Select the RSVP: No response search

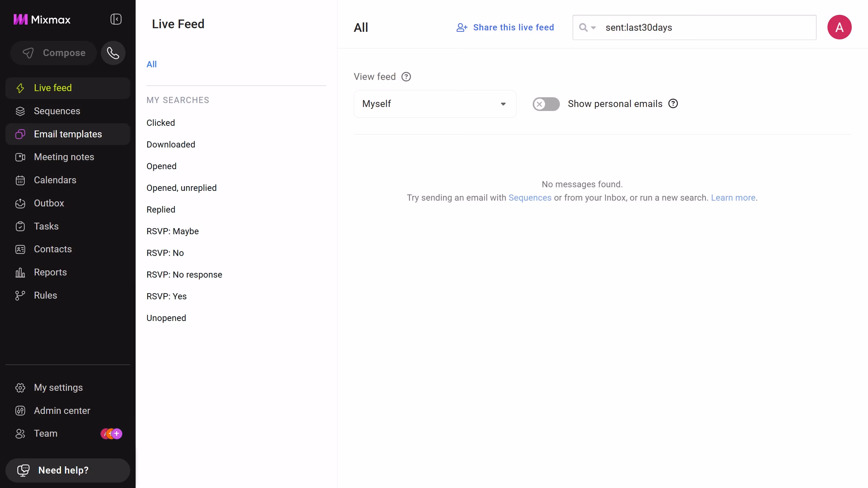click(184, 275)
